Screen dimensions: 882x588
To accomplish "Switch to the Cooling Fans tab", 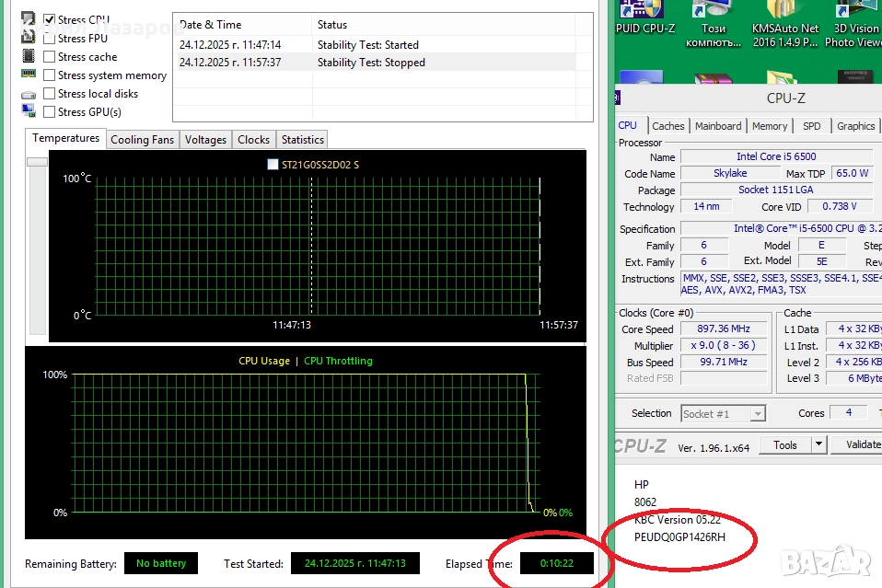I will 142,140.
